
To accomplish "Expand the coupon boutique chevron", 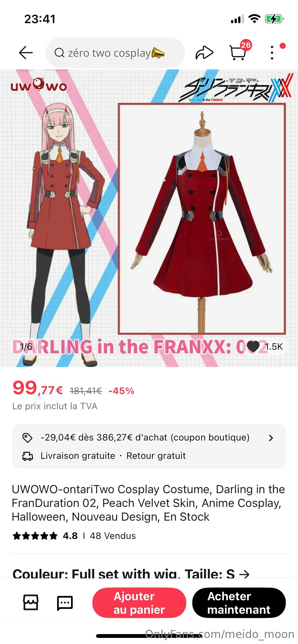I will click(271, 438).
